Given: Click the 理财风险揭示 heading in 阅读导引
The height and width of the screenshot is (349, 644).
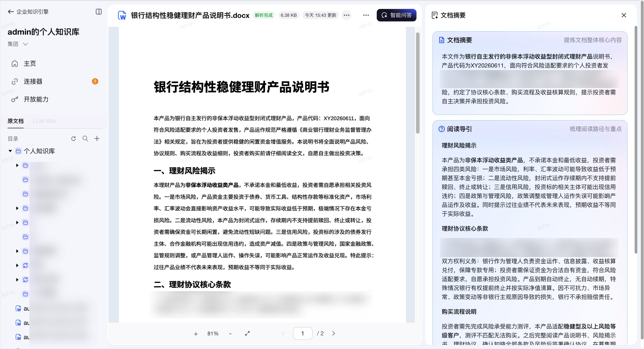Looking at the screenshot, I should click(x=459, y=146).
